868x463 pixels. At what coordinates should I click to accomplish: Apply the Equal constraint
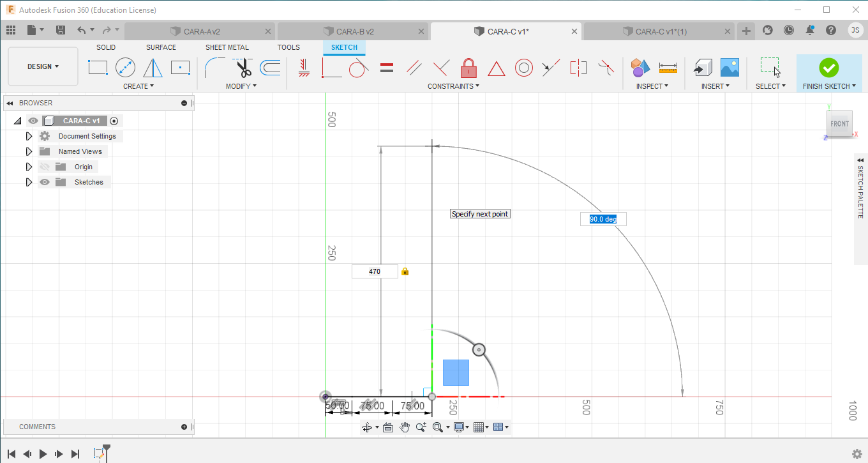pos(386,67)
